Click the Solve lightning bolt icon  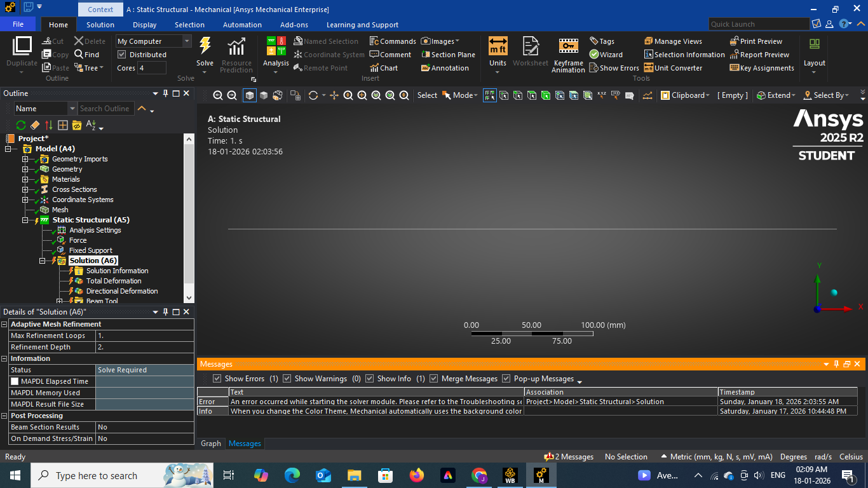click(x=205, y=47)
